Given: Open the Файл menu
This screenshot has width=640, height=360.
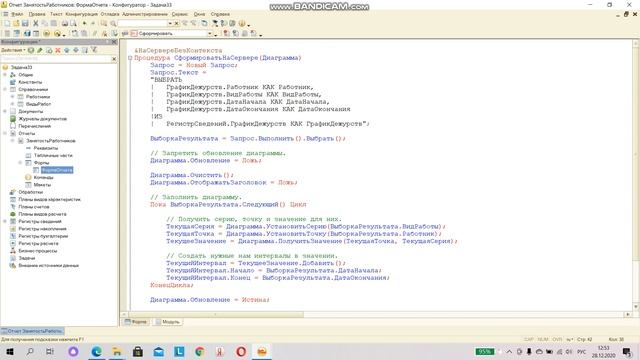Looking at the screenshot, I should [x=17, y=14].
